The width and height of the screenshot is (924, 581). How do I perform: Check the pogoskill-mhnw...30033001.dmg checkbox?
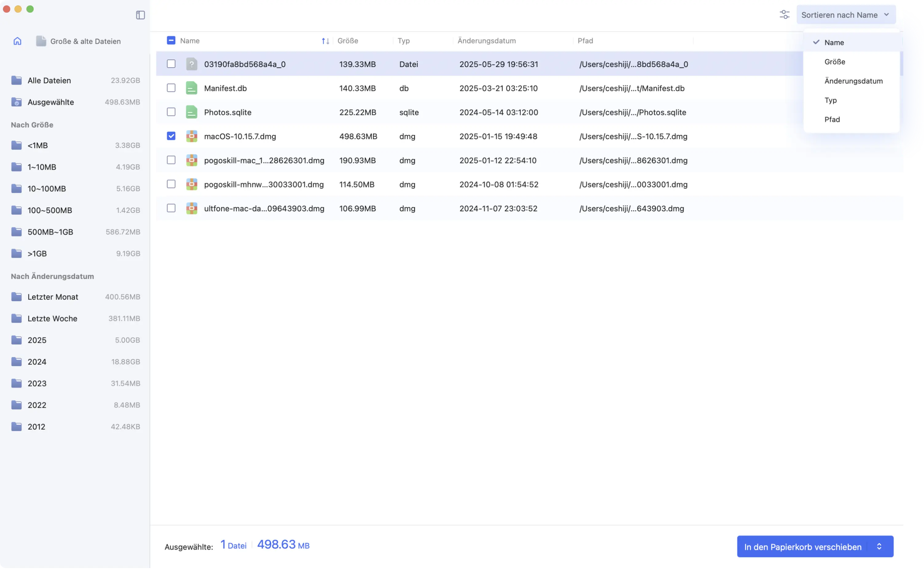point(171,184)
